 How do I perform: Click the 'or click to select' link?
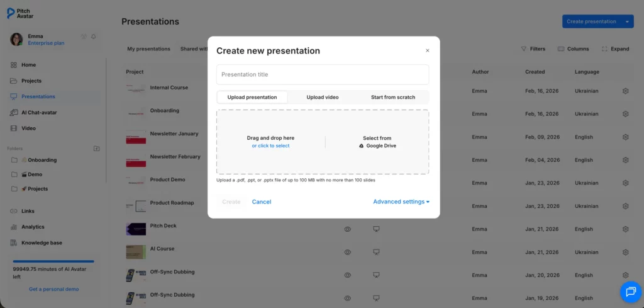(x=270, y=146)
